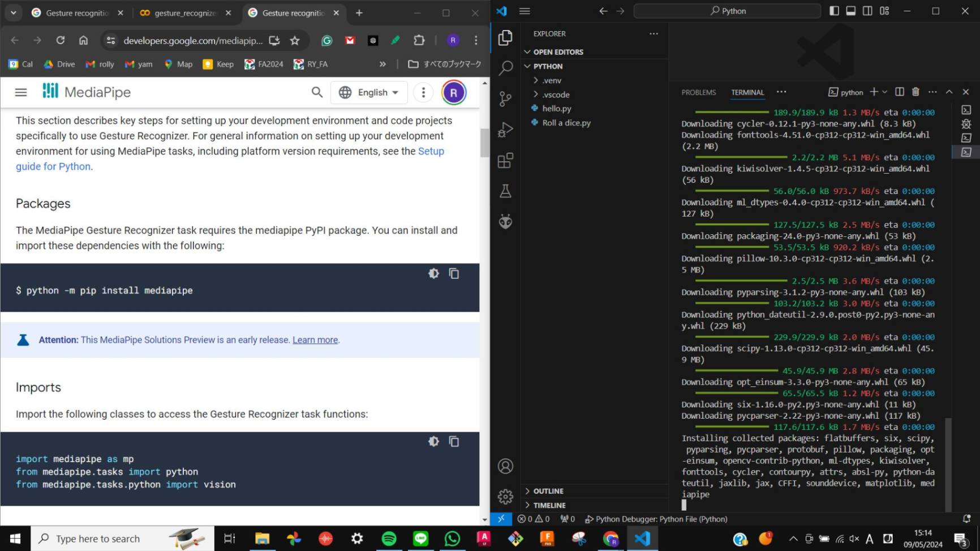This screenshot has height=551, width=980.
Task: Expand the TIMELINE section
Action: pos(594,505)
